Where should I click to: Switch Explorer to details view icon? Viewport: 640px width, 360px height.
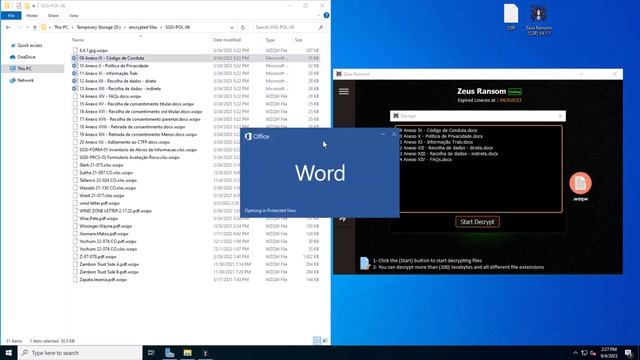[317, 340]
